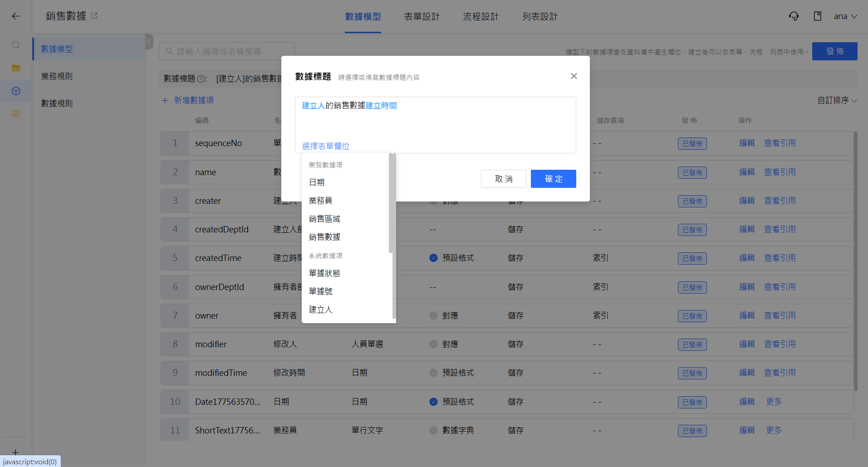868x467 pixels.
Task: Choose 銷售區域 from the field dropdown list
Action: click(x=345, y=219)
